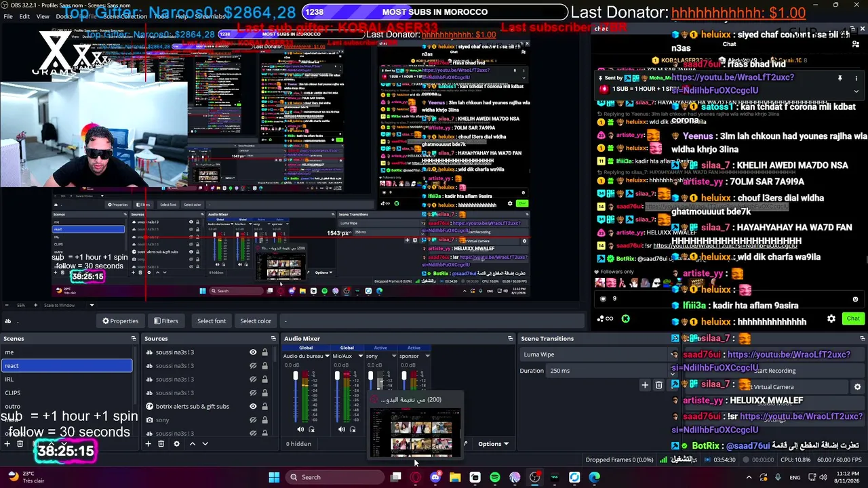868x488 pixels.
Task: Mute the Mic/Aux channel
Action: 341,429
